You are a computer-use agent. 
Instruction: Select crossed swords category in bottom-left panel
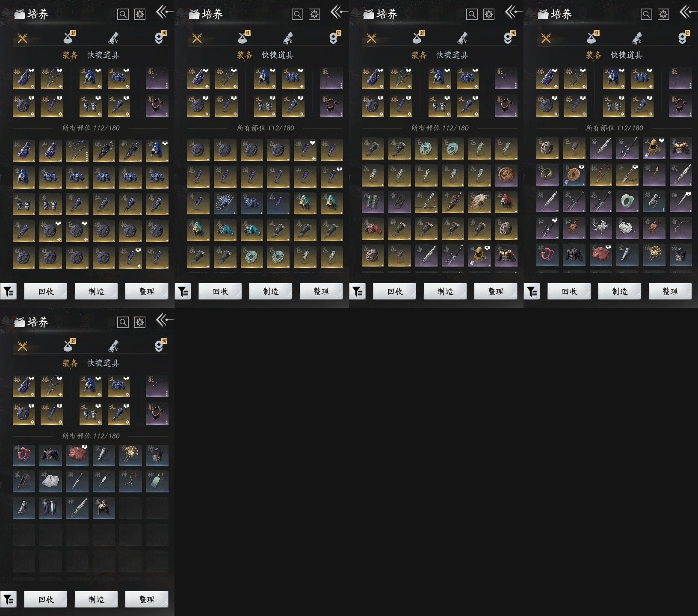(23, 346)
